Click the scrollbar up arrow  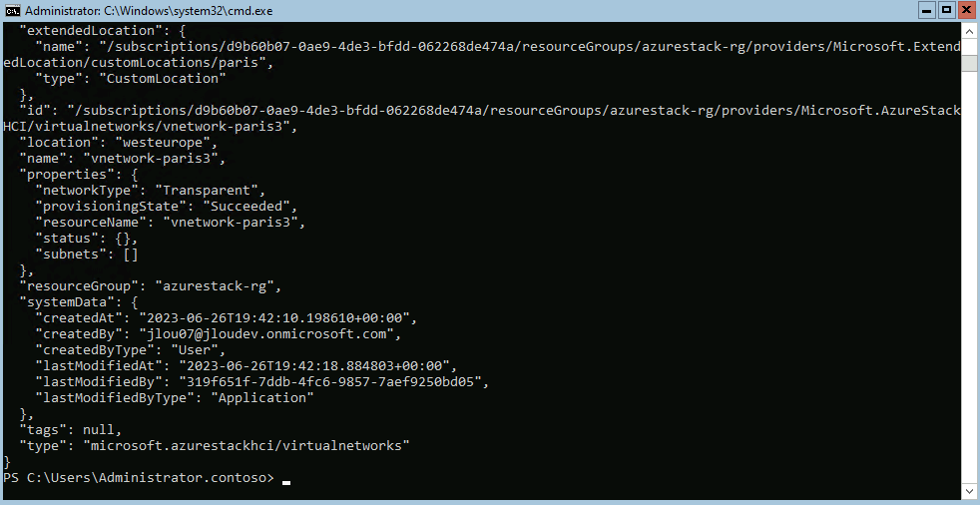(x=968, y=31)
